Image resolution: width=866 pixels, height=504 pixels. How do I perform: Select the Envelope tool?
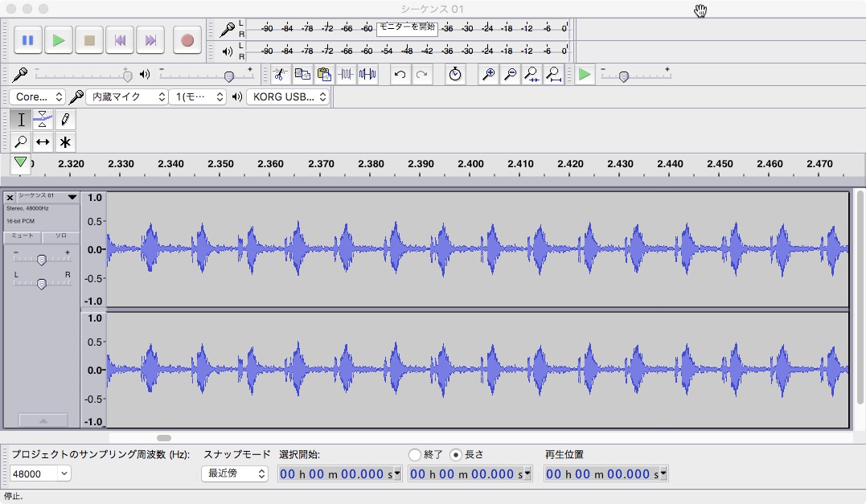pos(43,119)
